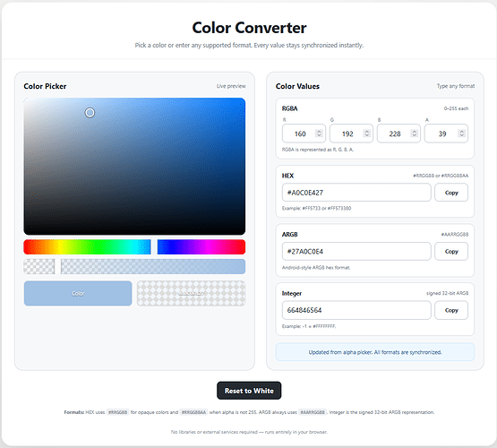The image size is (497, 448).
Task: Click the B value input field
Action: pyautogui.click(x=398, y=134)
